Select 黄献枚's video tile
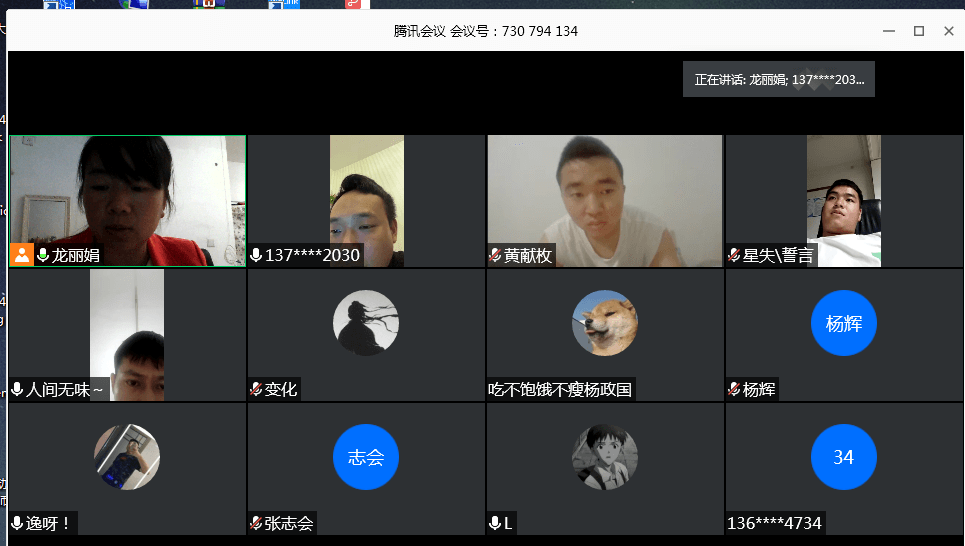 (605, 201)
